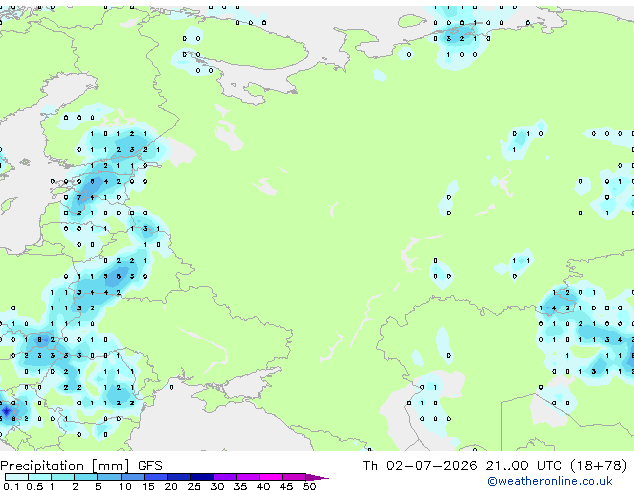Click the 0.5–1 mm legend color swatch
The image size is (634, 490).
pyautogui.click(x=40, y=477)
